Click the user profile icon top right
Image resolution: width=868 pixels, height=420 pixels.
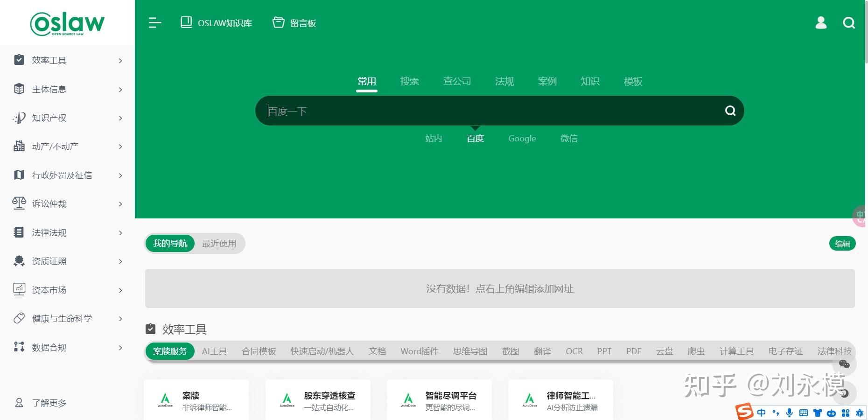tap(821, 23)
